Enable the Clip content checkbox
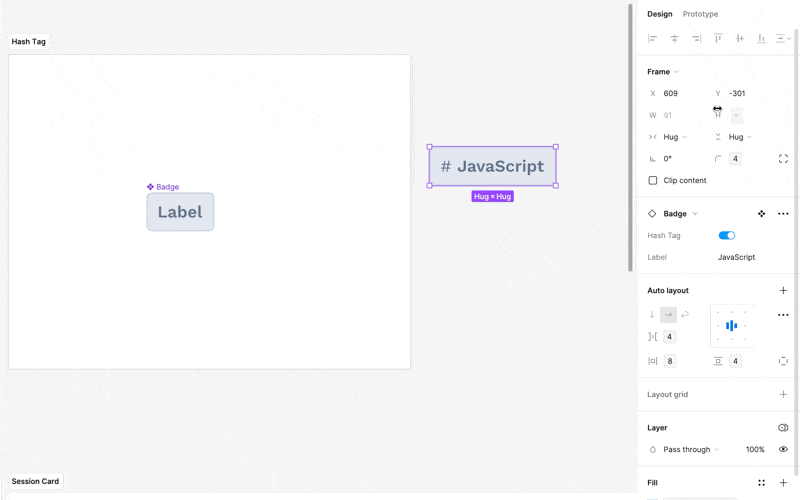Screen dimensions: 800x500 coord(653,181)
